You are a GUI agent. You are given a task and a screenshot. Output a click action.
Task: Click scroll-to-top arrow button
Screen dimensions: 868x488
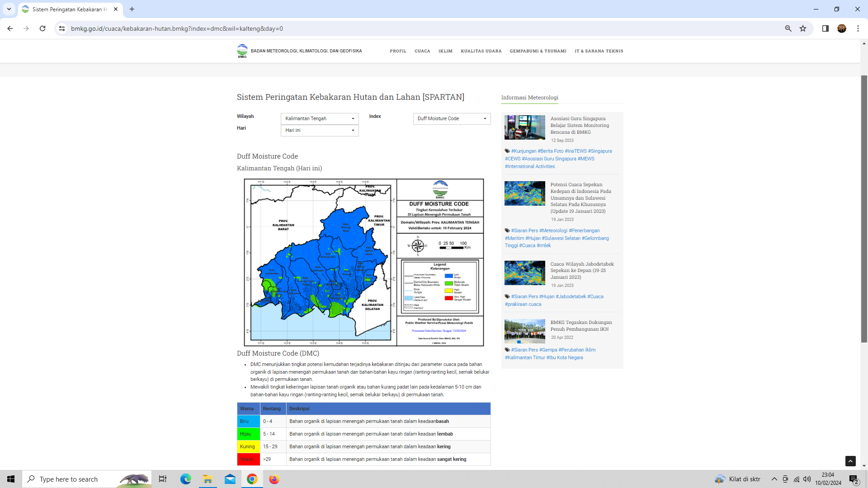tap(850, 461)
